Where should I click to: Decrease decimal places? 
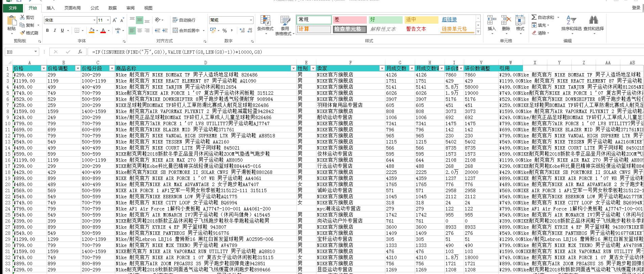click(250, 30)
